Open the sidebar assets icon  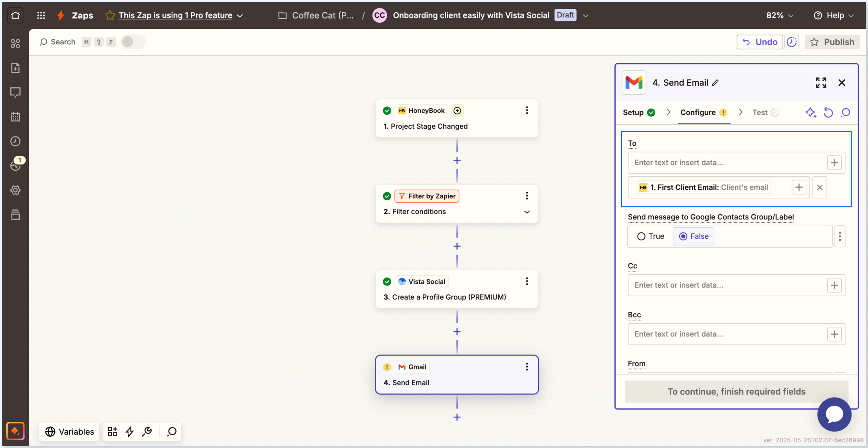[x=15, y=43]
